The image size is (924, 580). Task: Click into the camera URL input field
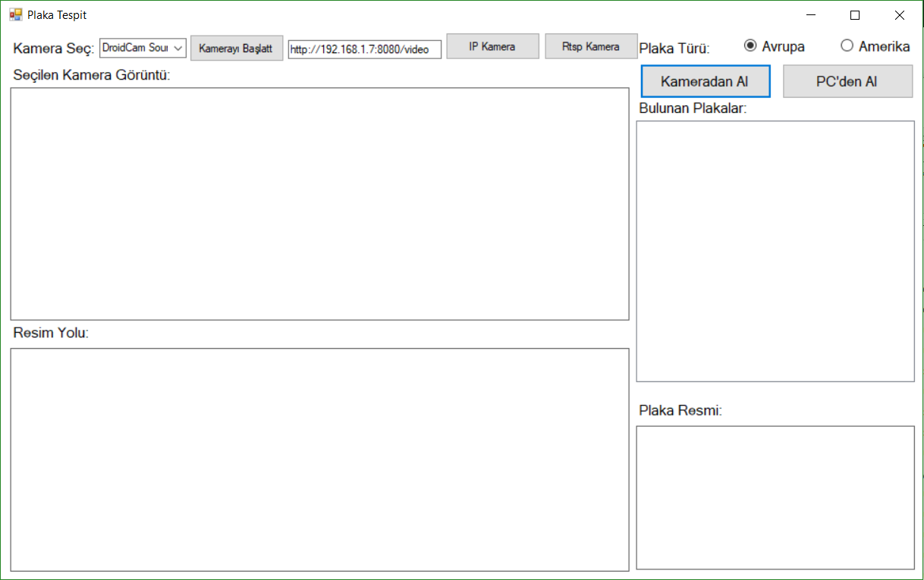coord(364,49)
